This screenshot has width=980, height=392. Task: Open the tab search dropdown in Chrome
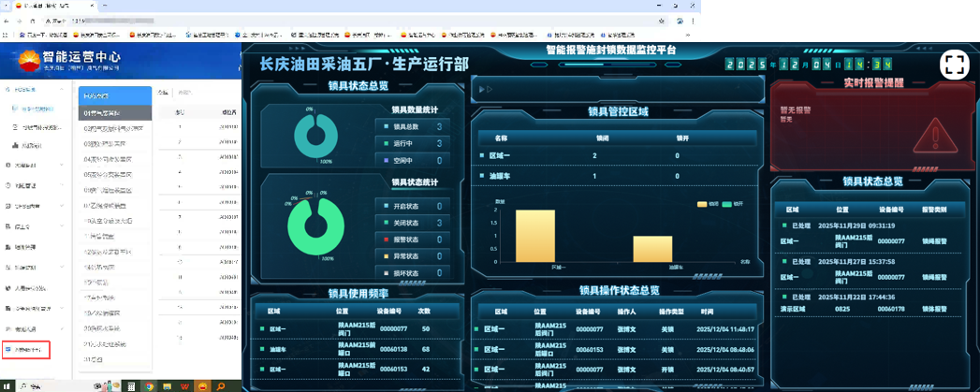tap(7, 5)
